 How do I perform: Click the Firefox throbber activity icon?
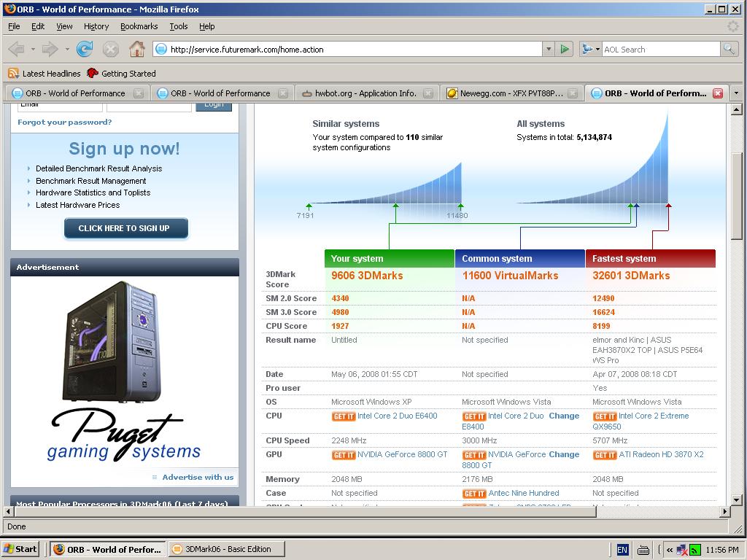click(732, 26)
